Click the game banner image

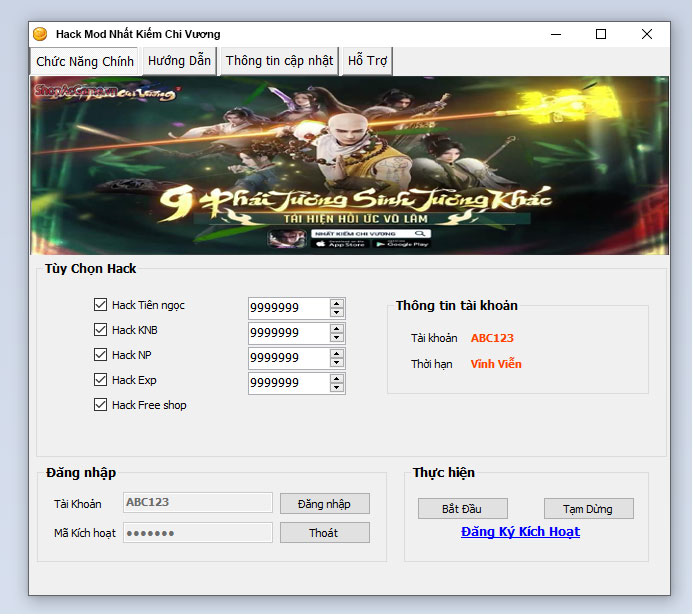point(350,165)
